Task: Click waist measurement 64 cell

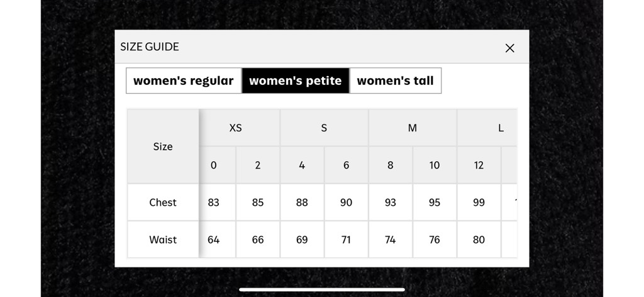Action: [x=214, y=240]
